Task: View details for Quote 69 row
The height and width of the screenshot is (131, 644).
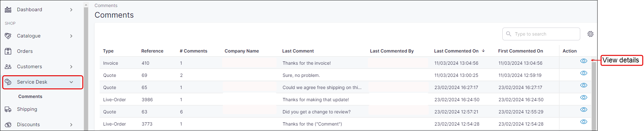Action: pos(583,73)
